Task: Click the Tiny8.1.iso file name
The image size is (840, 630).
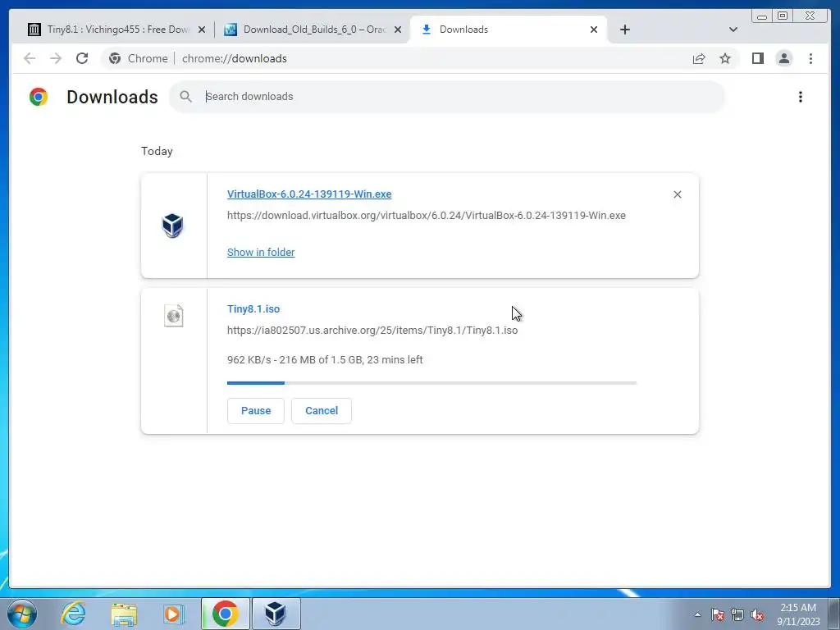Action: (253, 309)
